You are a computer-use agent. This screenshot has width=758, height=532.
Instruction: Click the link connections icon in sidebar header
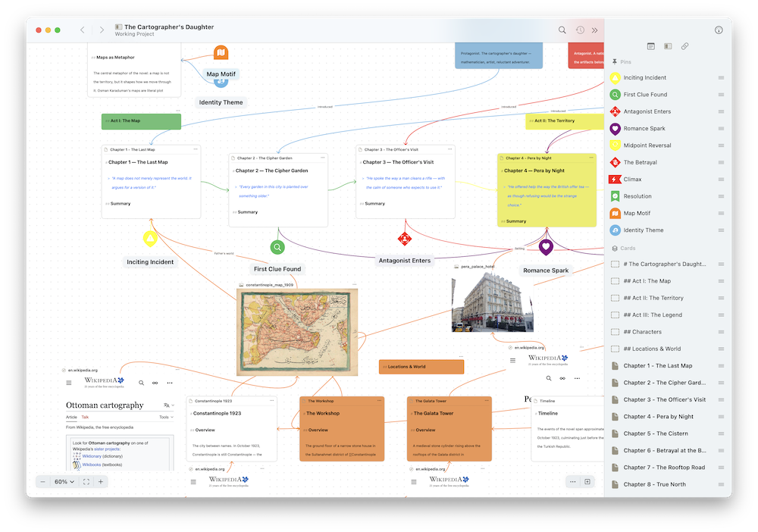tap(684, 45)
